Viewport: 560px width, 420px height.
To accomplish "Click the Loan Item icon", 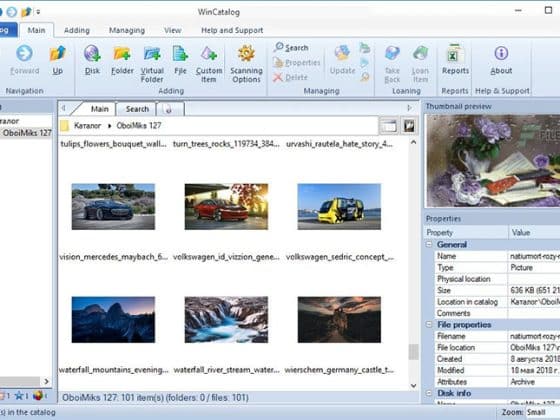I will [x=420, y=54].
